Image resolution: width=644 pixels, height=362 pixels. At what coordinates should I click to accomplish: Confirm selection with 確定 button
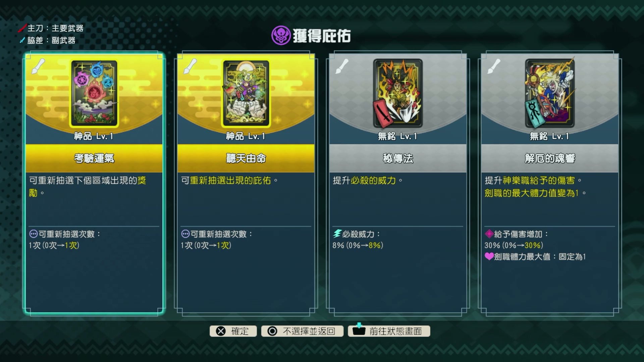[233, 331]
